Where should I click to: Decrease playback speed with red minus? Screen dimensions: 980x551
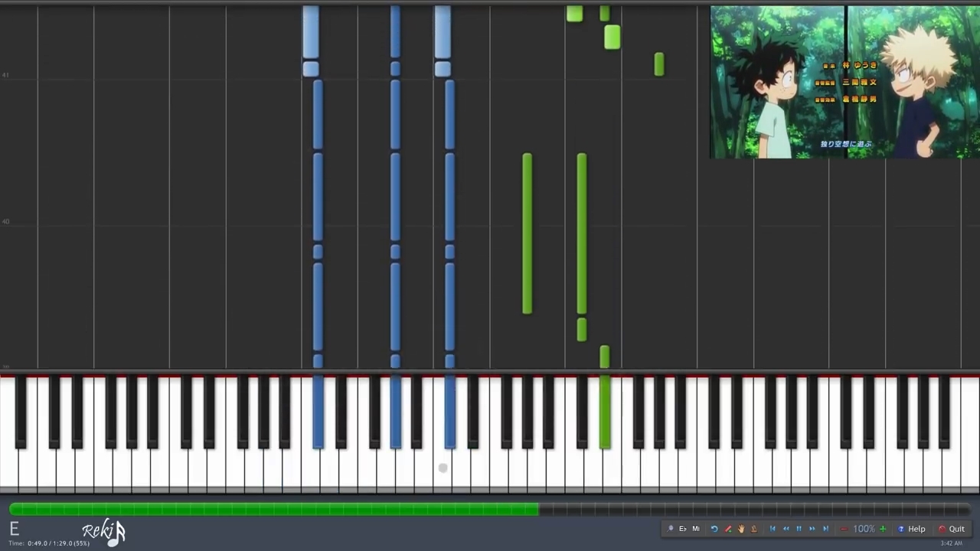[x=844, y=529]
